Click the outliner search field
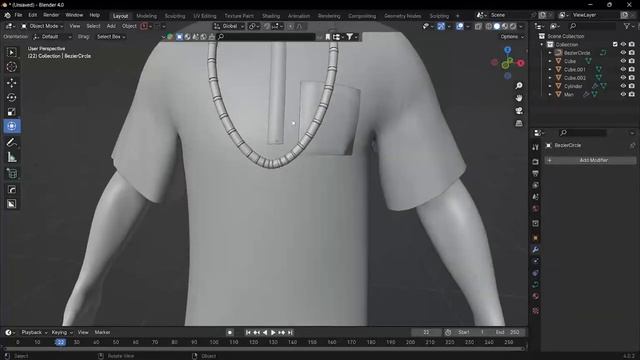This screenshot has width=640, height=360. click(592, 26)
